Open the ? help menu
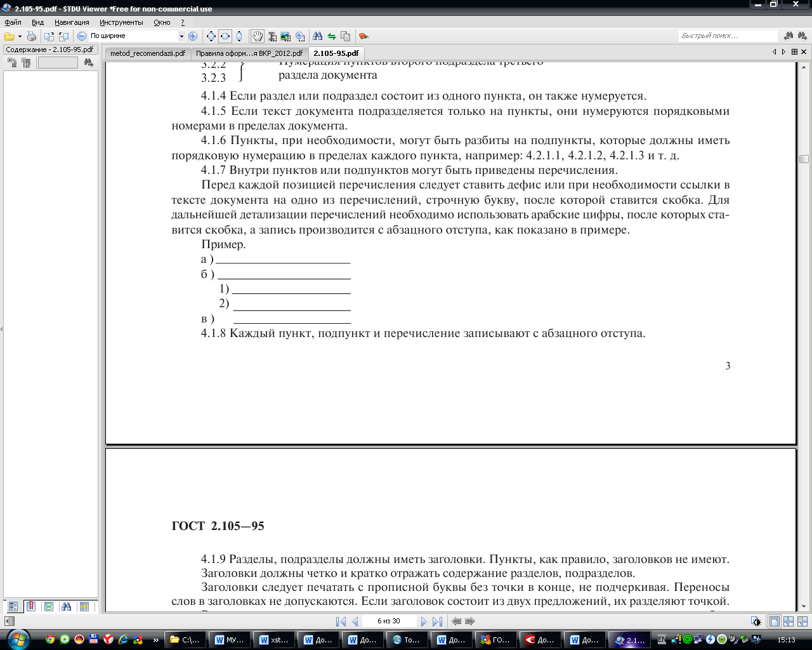812x650 pixels. [x=183, y=22]
